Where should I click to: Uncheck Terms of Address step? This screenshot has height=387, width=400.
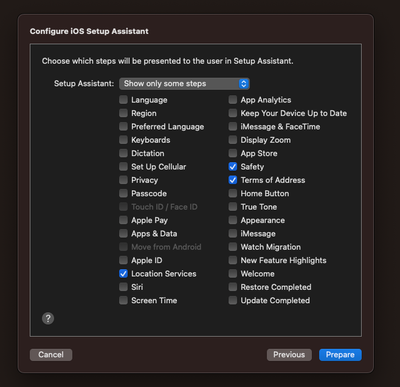point(233,180)
